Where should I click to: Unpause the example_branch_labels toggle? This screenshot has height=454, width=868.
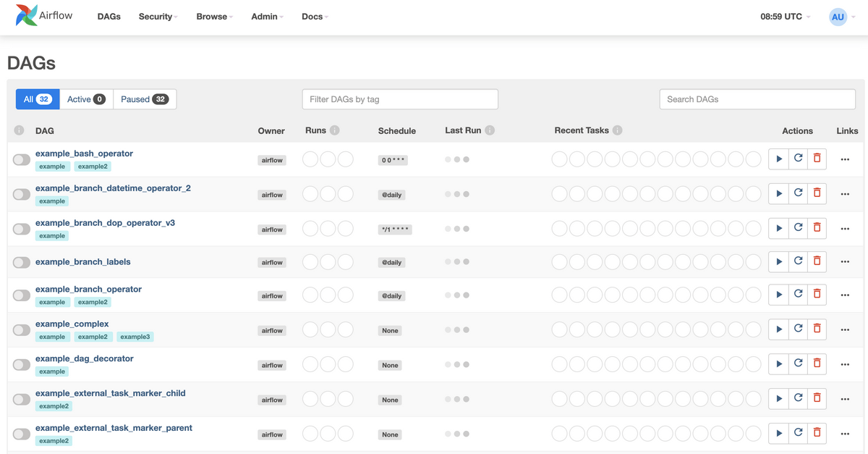point(22,263)
